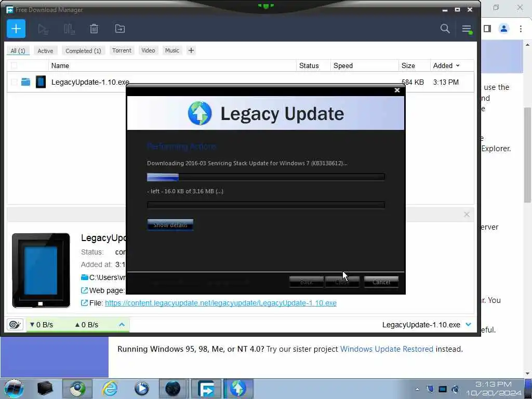Sort downloads by Name column
Image resolution: width=532 pixels, height=399 pixels.
click(x=172, y=65)
